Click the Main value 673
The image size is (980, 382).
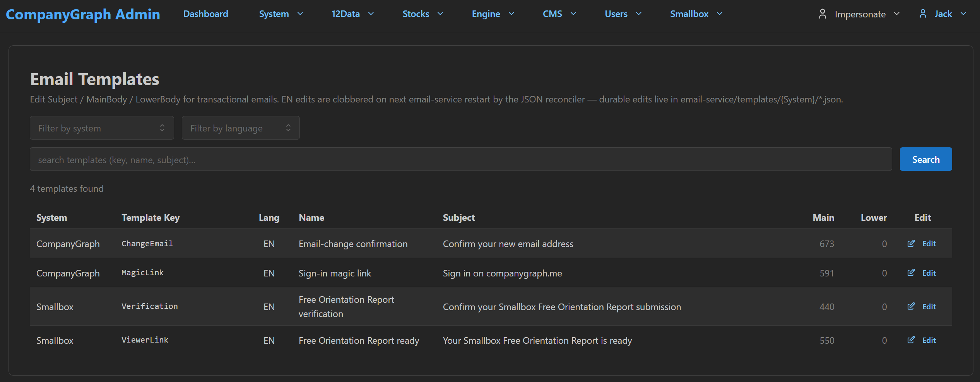(x=827, y=244)
